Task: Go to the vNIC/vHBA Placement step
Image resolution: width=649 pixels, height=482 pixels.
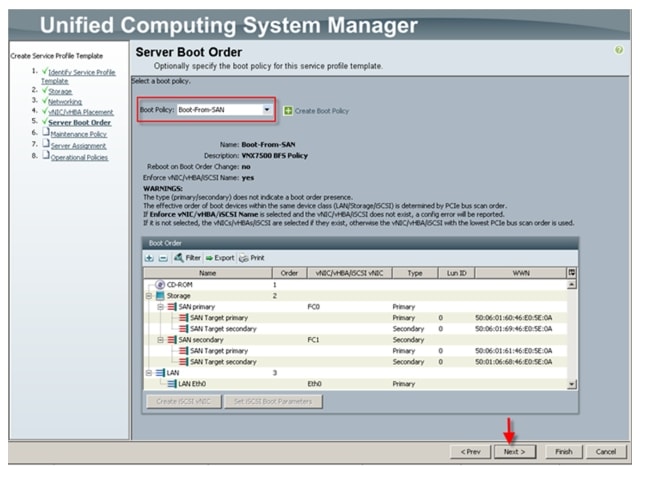Action: pos(81,112)
